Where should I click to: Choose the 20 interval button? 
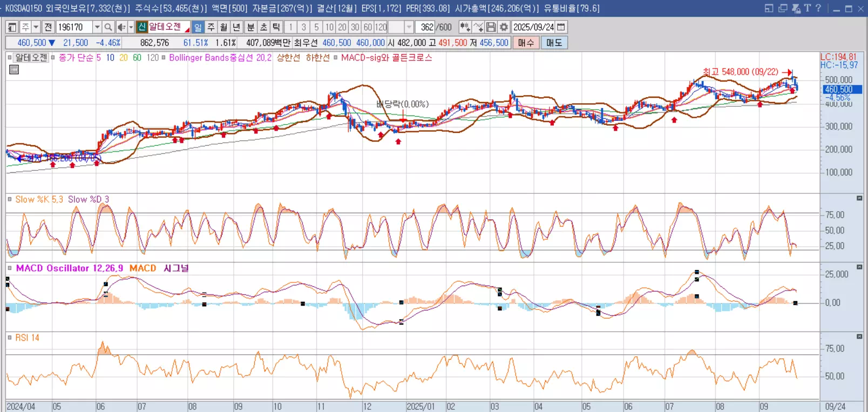point(342,27)
